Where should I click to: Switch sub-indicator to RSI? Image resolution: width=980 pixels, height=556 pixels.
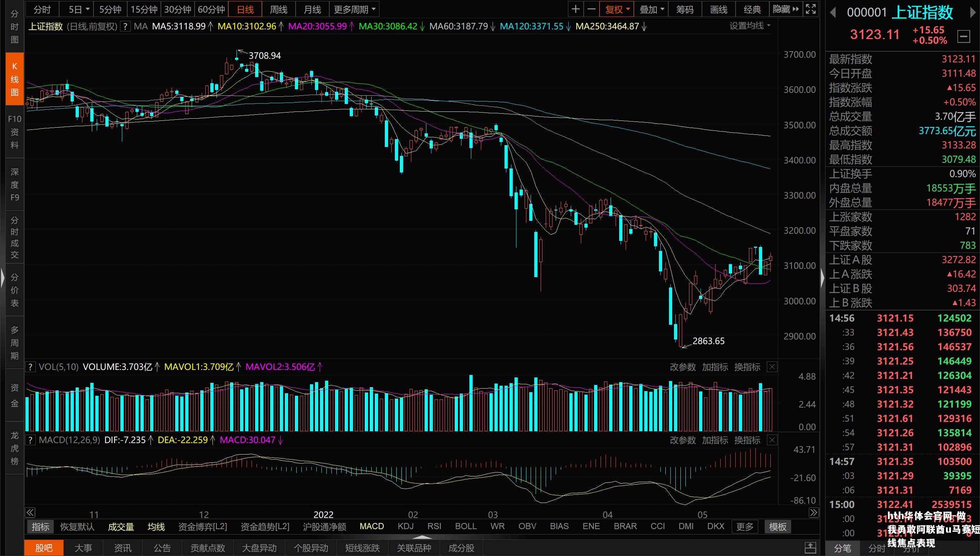point(434,526)
